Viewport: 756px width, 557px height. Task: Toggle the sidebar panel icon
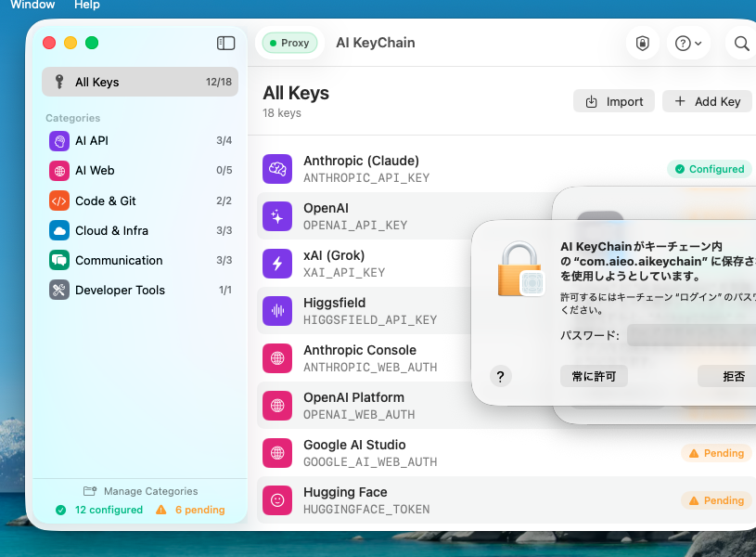(225, 43)
